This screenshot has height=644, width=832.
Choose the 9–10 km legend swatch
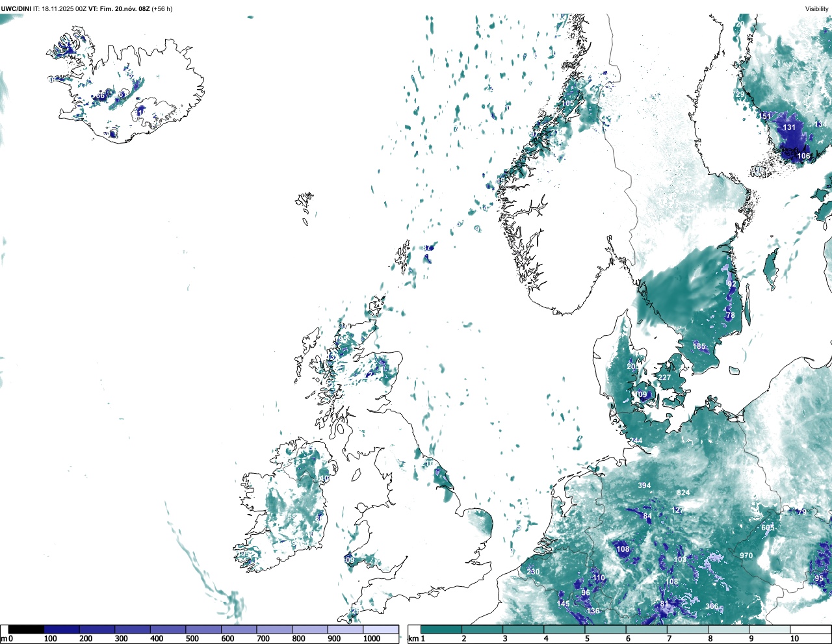point(770,629)
